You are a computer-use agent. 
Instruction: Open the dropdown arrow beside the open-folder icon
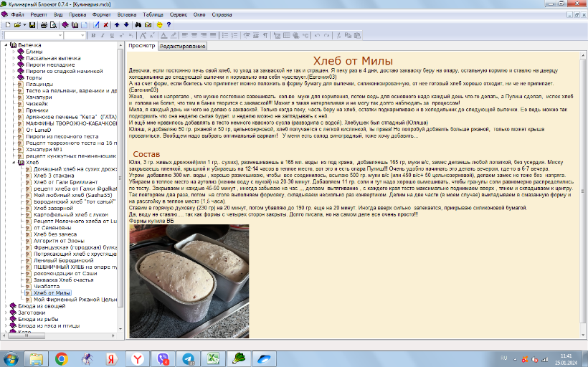24,24
